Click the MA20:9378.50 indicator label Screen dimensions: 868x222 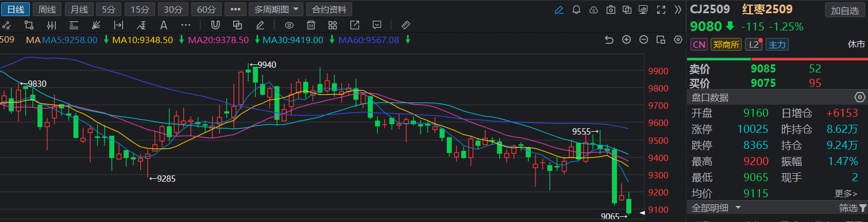pyautogui.click(x=218, y=40)
